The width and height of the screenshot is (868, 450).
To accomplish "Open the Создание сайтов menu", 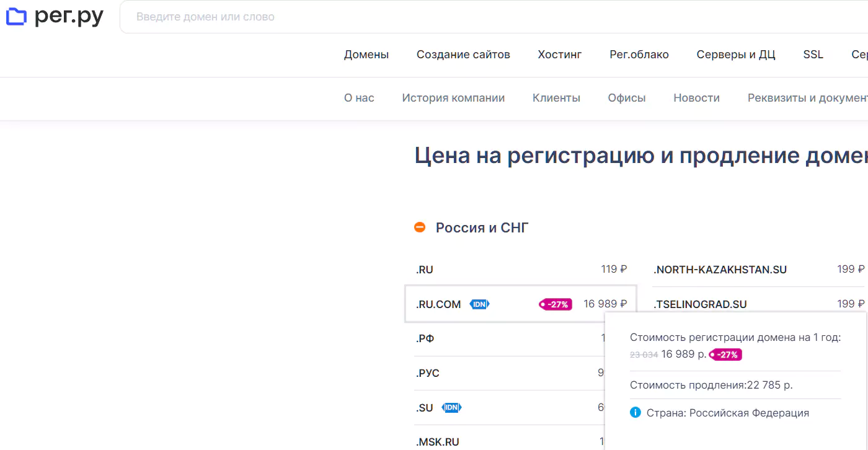I will point(463,55).
